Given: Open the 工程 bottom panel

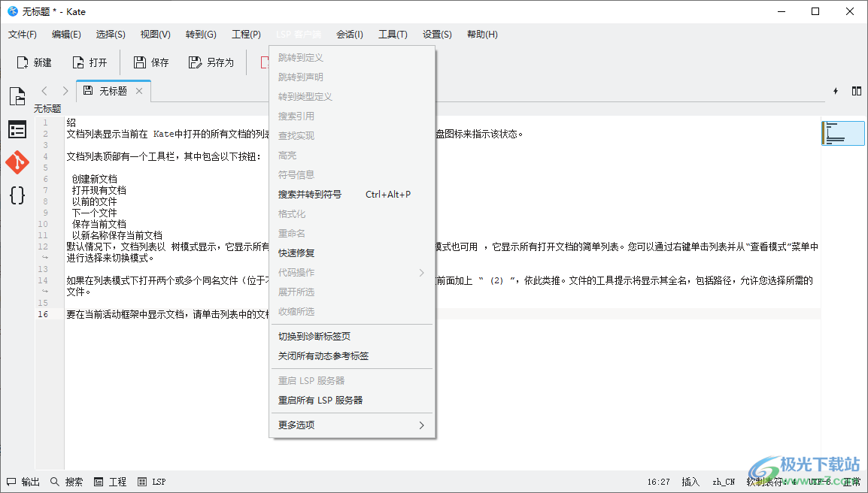Looking at the screenshot, I should (x=110, y=482).
